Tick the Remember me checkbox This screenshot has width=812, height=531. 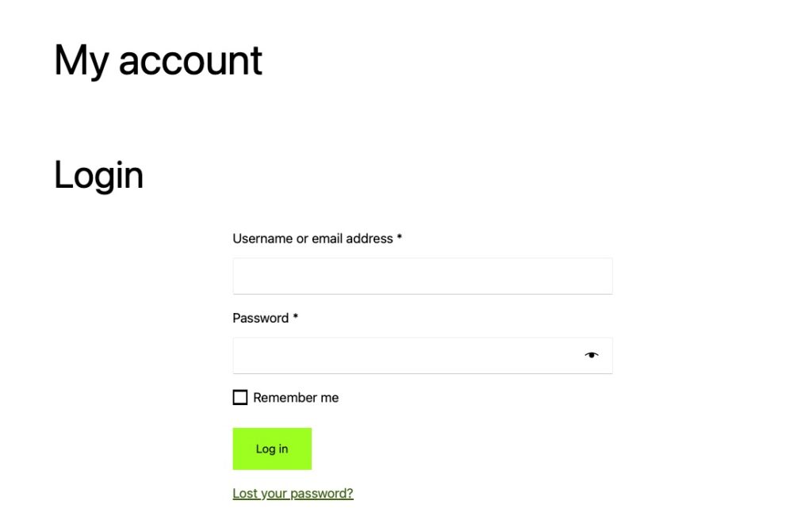[240, 398]
